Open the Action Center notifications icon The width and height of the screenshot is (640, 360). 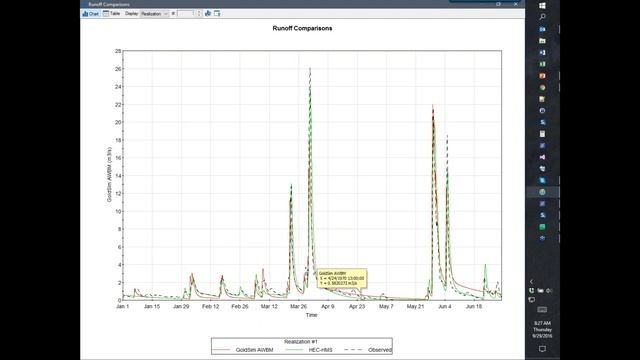[x=542, y=349]
